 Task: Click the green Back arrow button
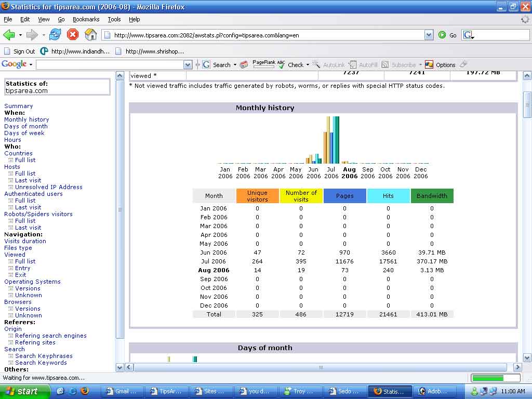click(9, 35)
